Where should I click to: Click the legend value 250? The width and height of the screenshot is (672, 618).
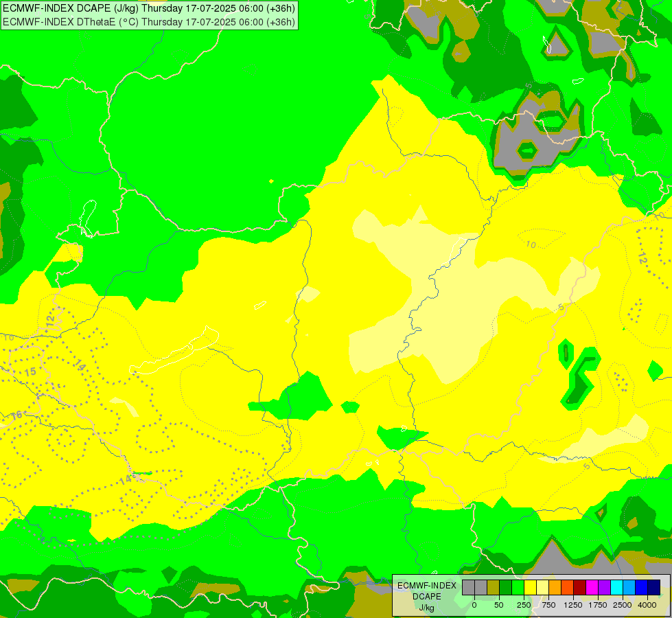524,605
